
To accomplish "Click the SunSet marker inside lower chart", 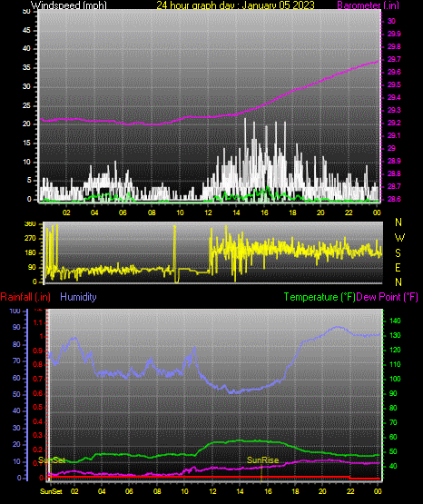I will 52,460.
